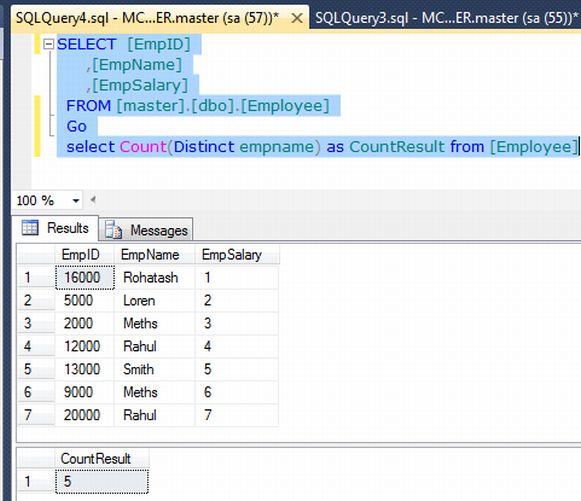The height and width of the screenshot is (501, 581).
Task: Click the horizontal scroll left arrow
Action: [x=93, y=200]
